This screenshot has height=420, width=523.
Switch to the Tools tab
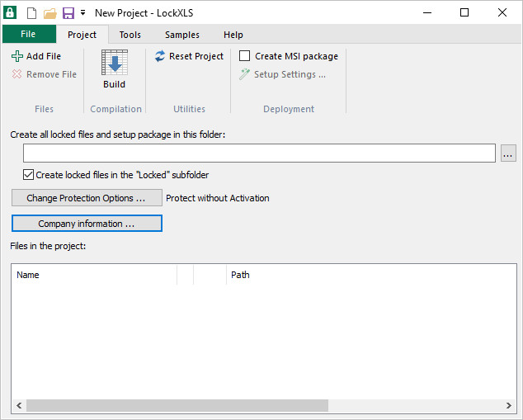(130, 35)
